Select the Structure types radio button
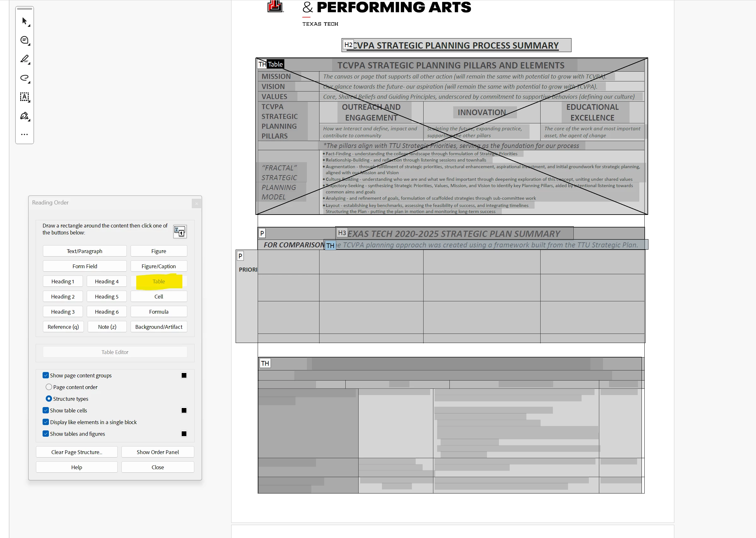756x538 pixels. (x=49, y=398)
